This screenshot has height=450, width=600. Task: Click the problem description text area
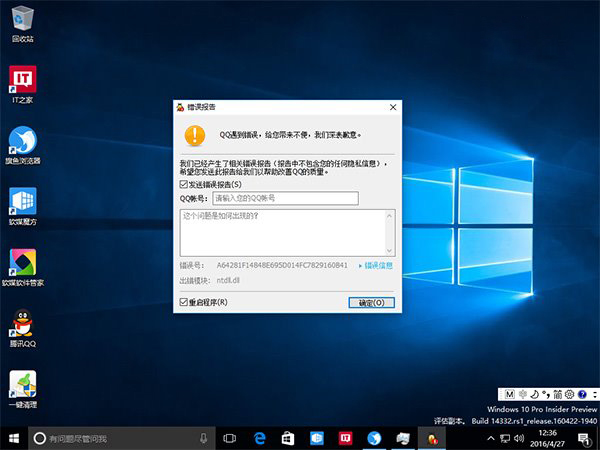pos(287,232)
